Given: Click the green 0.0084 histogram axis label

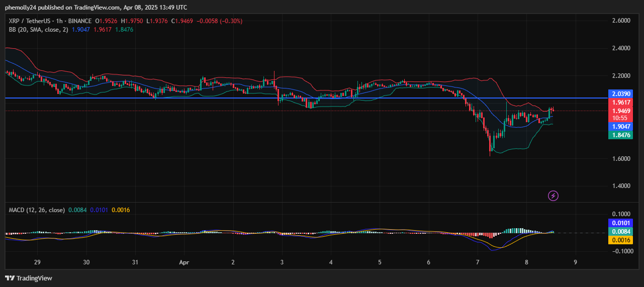Looking at the screenshot, I should (621, 232).
